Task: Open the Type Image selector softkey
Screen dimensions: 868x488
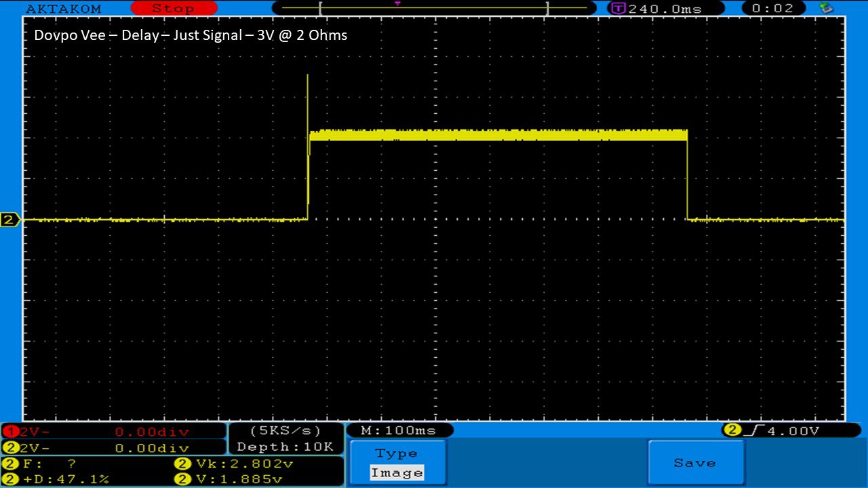Action: click(x=397, y=464)
